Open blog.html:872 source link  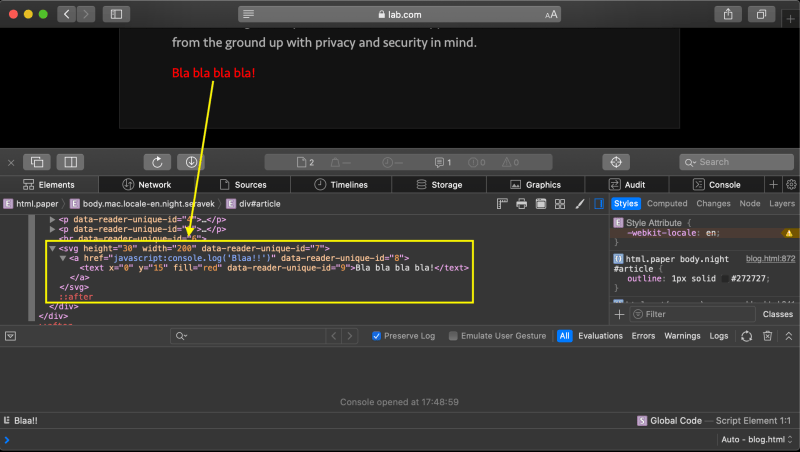tap(770, 259)
